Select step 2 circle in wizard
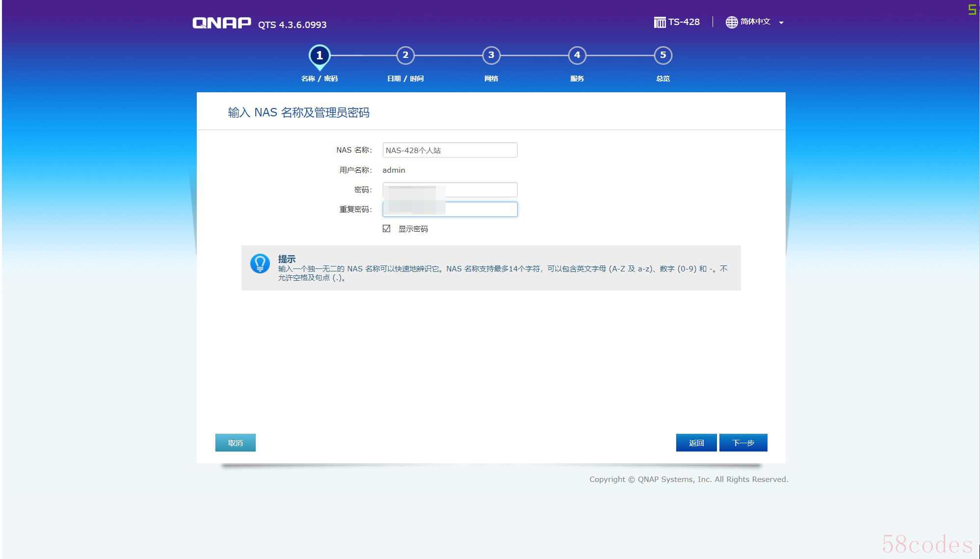This screenshot has width=980, height=559. point(405,55)
